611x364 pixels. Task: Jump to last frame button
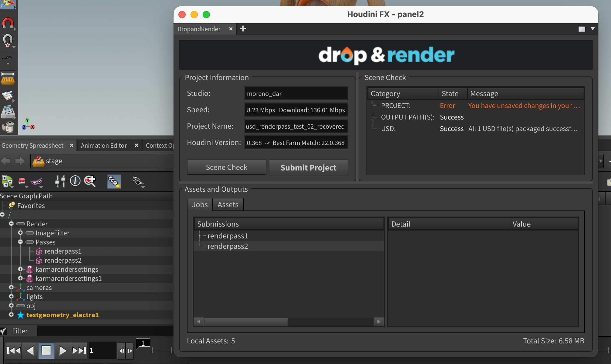click(x=79, y=351)
